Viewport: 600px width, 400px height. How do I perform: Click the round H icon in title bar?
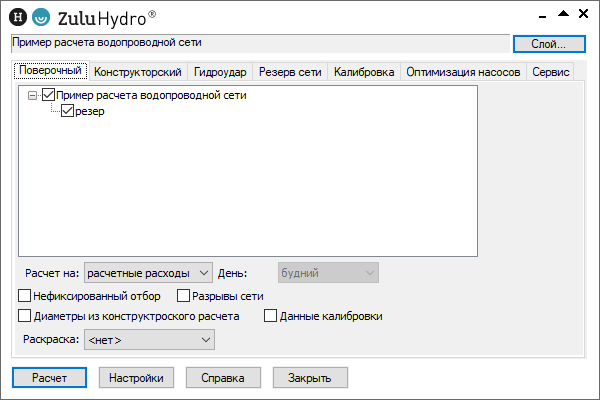[x=16, y=16]
